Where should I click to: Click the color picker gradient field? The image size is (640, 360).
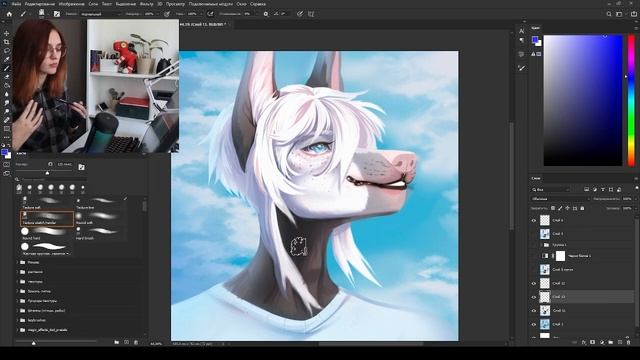[x=583, y=100]
